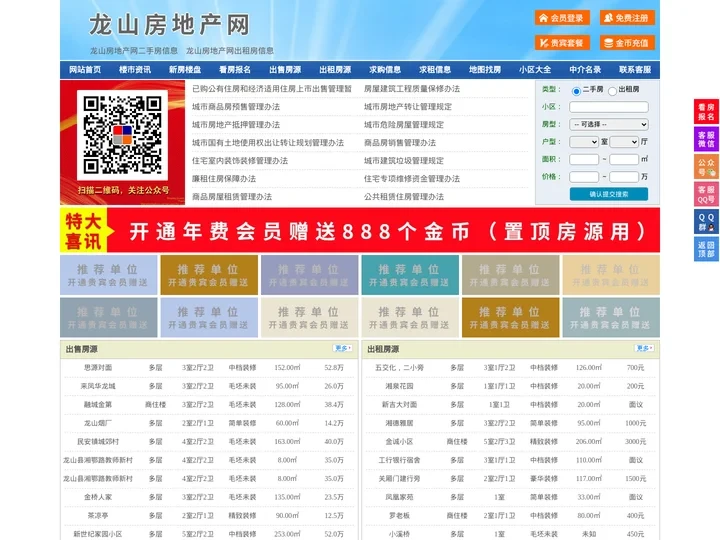This screenshot has width=720, height=540.
Task: Open 求租信息 navigation item
Action: pos(435,70)
